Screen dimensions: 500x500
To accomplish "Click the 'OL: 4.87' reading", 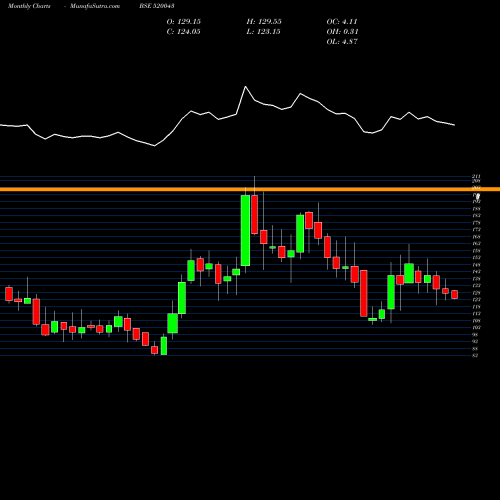I will coord(342,42).
